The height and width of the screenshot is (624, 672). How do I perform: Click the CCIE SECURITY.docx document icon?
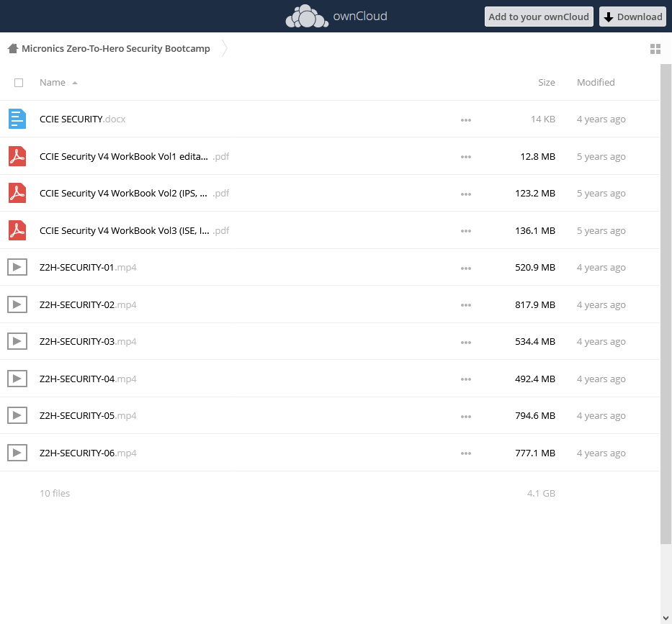click(x=17, y=119)
